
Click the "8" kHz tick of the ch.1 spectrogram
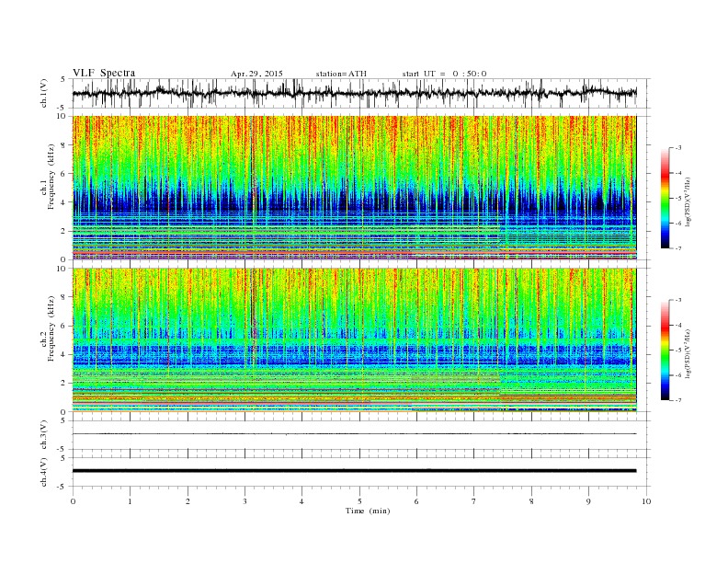tap(64, 145)
